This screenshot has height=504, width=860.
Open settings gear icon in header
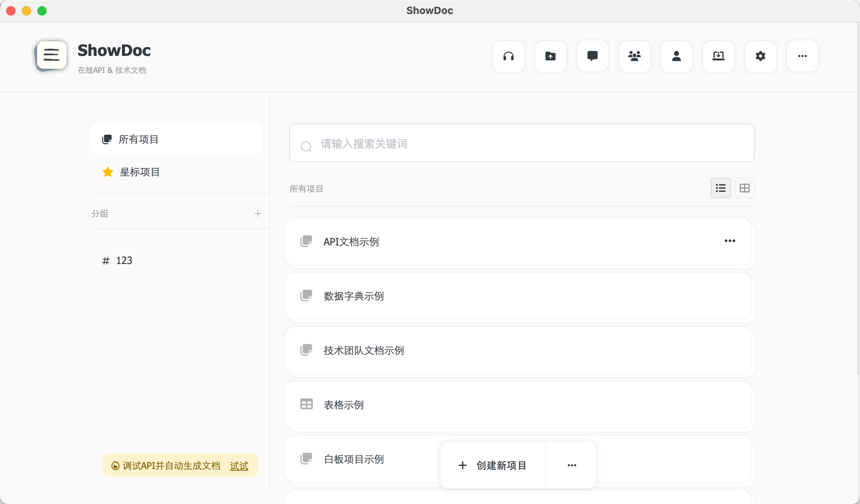[760, 56]
